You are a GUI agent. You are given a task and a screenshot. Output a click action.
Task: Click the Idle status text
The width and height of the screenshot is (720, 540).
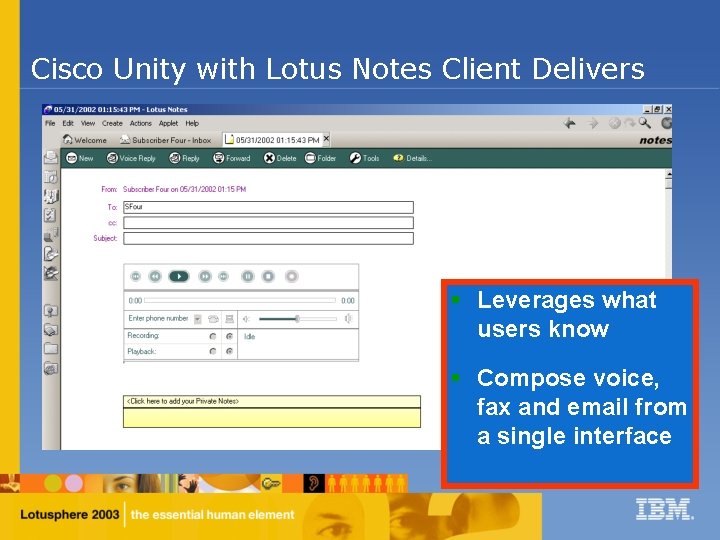point(249,337)
